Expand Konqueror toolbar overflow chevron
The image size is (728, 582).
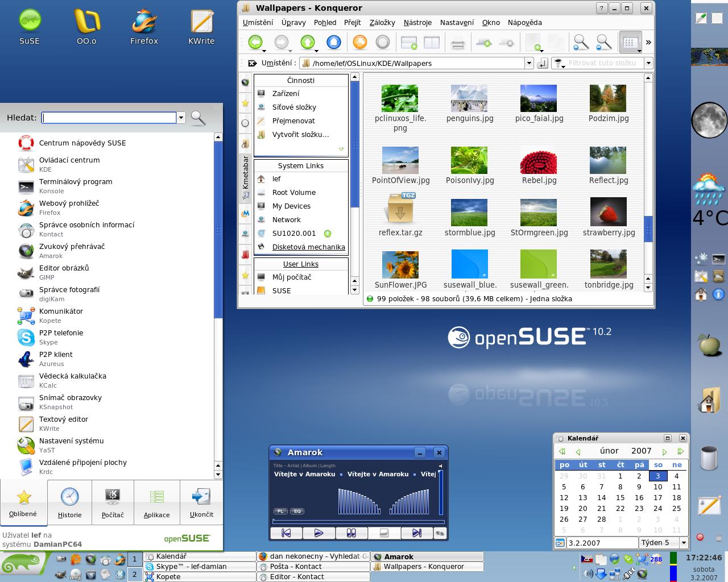click(648, 42)
